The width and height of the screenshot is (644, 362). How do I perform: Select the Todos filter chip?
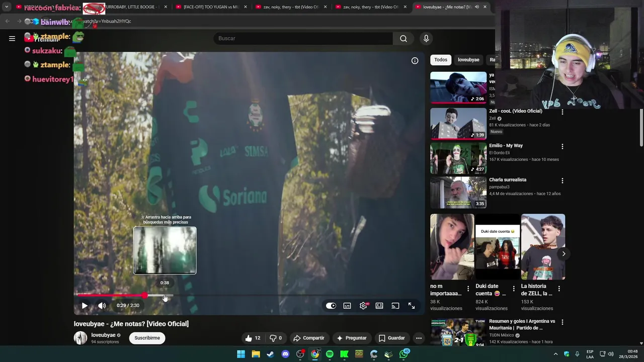point(441,60)
